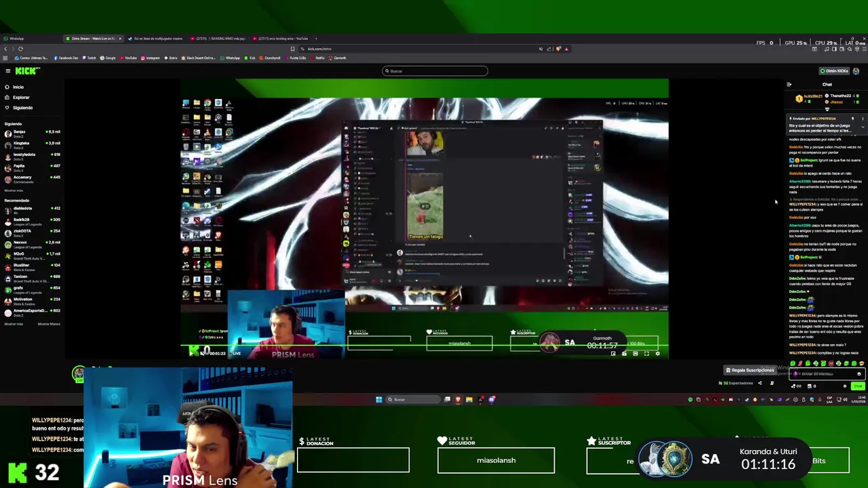The height and width of the screenshot is (488, 868).
Task: Open the Facebook bookmark
Action: [66, 58]
